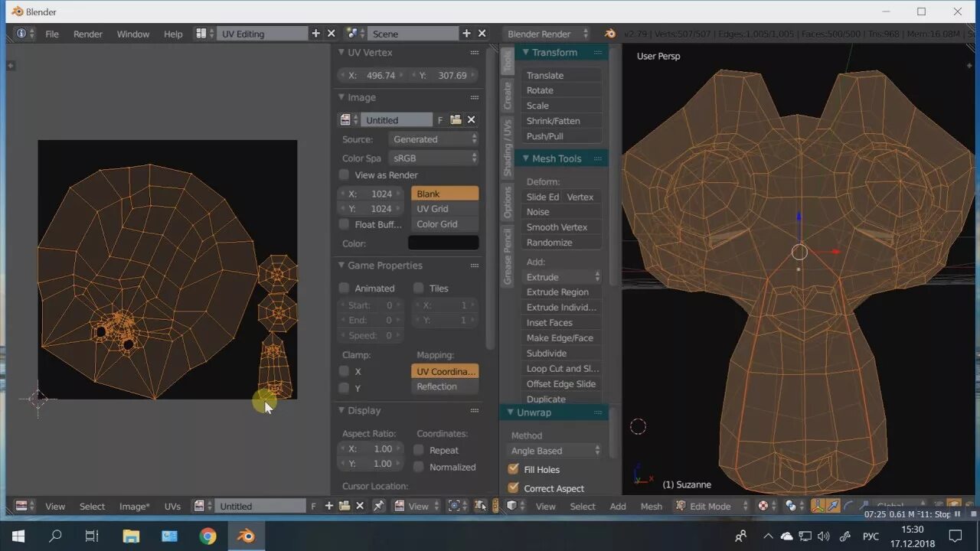Viewport: 980px width, 551px height.
Task: Click the screen layout browse icon
Action: click(204, 34)
